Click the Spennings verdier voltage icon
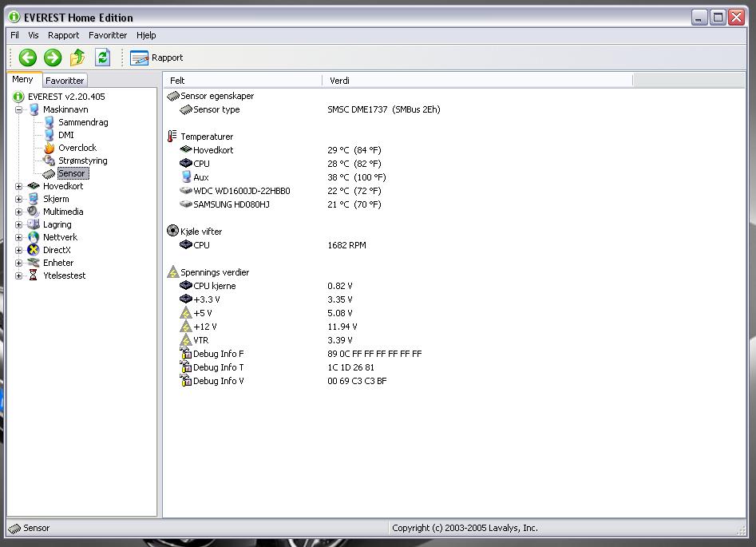The width and height of the screenshot is (756, 547). 172,272
